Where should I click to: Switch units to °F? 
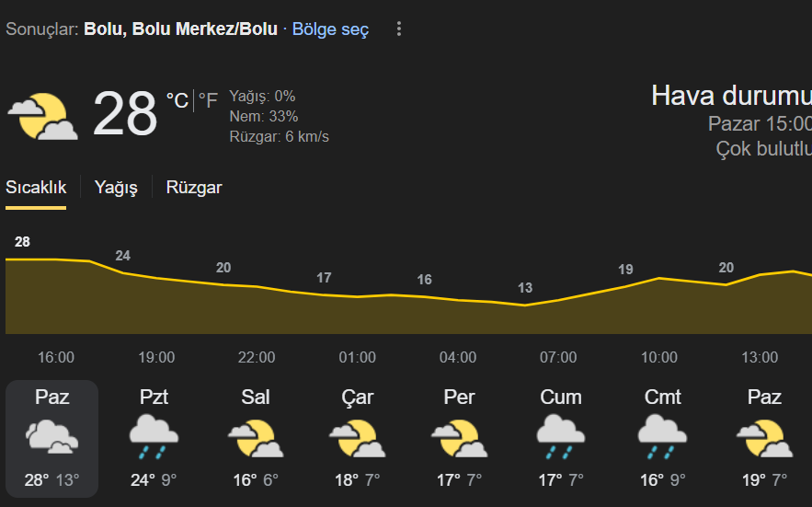coord(208,100)
